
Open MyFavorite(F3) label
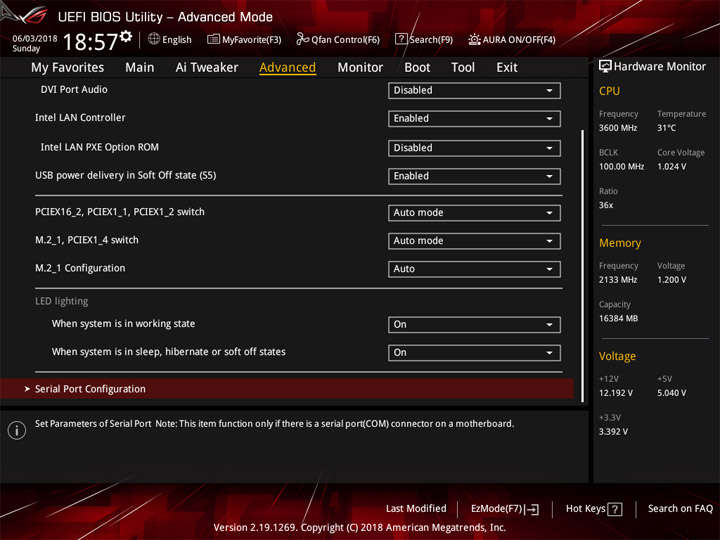pos(252,39)
